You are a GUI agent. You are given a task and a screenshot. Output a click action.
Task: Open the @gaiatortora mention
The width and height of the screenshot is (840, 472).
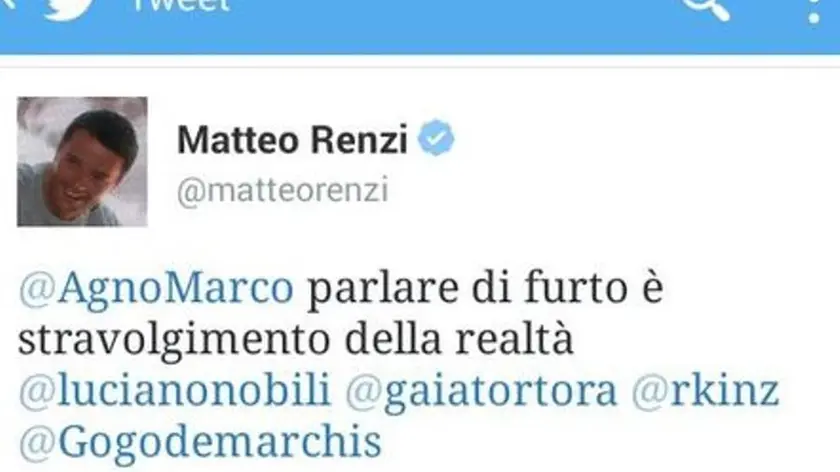tap(481, 391)
